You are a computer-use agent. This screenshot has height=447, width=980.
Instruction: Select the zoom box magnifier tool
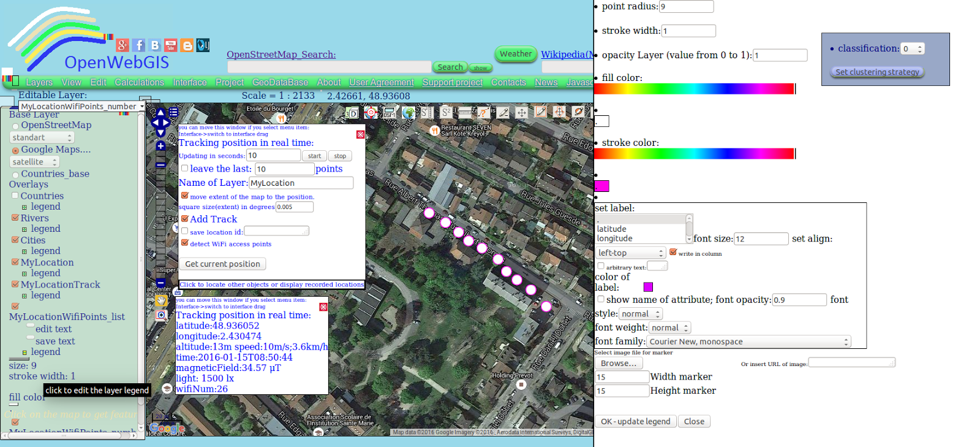(161, 315)
